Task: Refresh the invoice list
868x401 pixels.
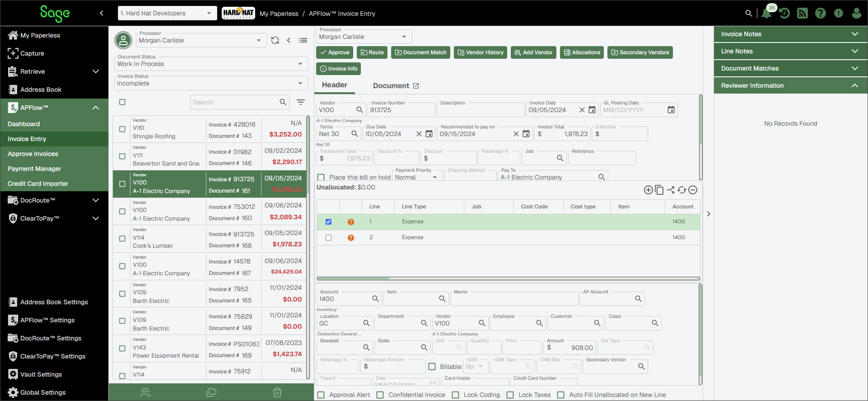Action: click(275, 40)
